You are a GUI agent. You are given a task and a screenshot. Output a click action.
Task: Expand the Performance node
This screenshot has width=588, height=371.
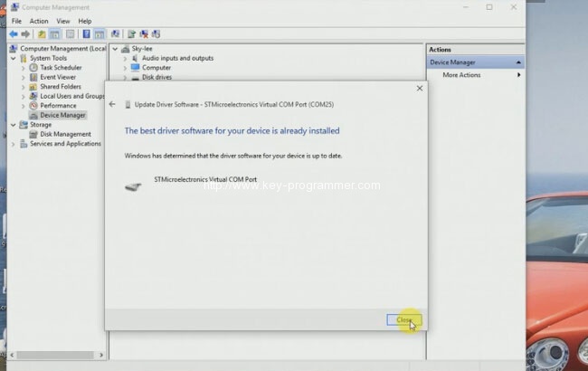click(x=24, y=106)
